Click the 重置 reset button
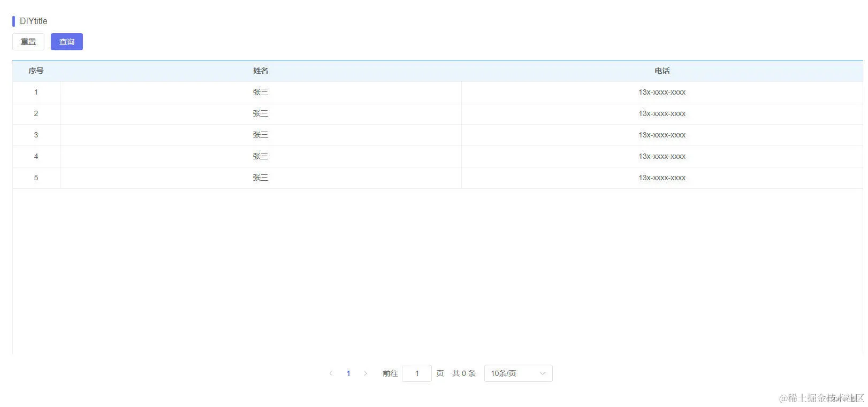The image size is (868, 407). pos(28,42)
